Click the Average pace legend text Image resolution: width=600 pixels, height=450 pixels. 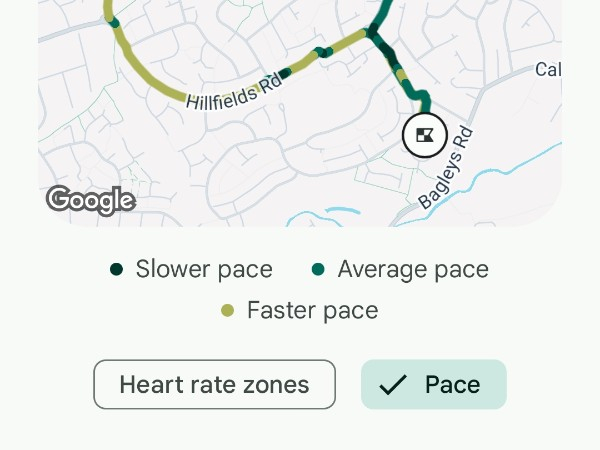pos(413,269)
